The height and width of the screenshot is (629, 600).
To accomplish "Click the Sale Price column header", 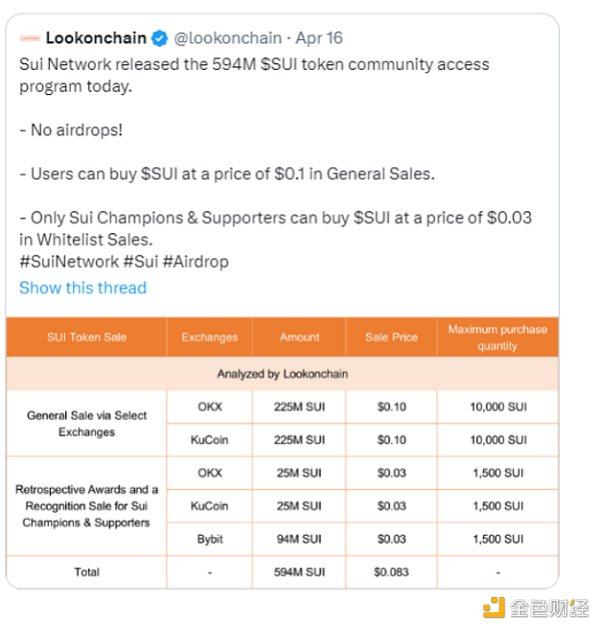I will click(x=391, y=337).
